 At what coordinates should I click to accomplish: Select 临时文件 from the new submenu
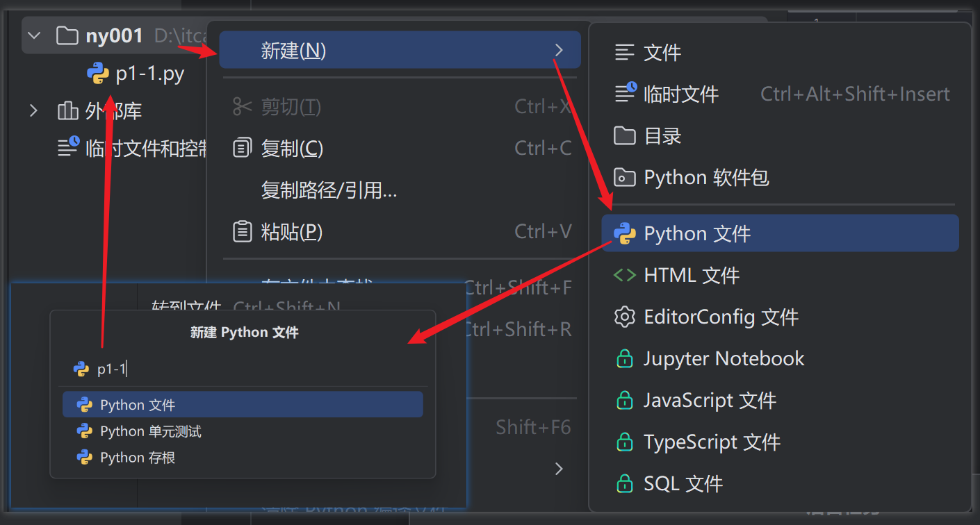tap(681, 94)
